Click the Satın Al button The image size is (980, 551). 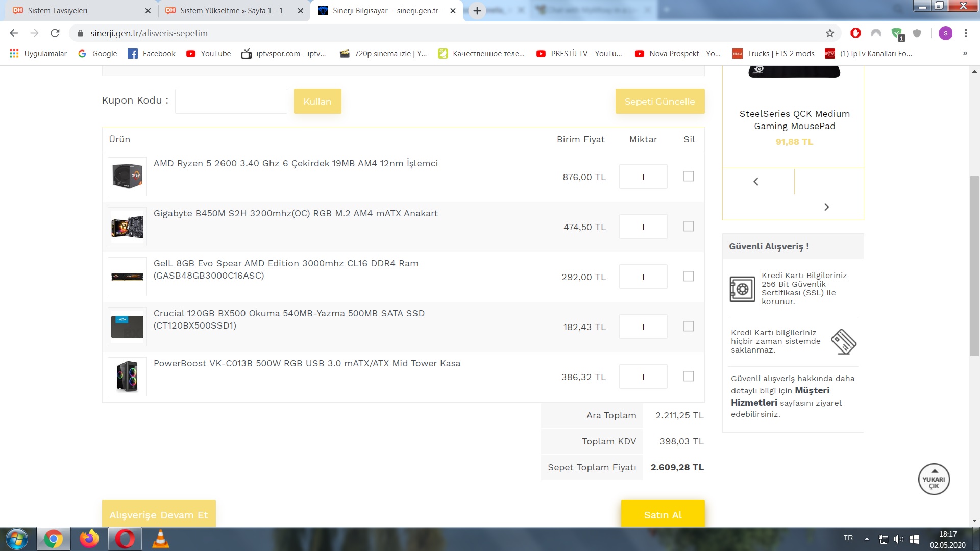pos(663,514)
